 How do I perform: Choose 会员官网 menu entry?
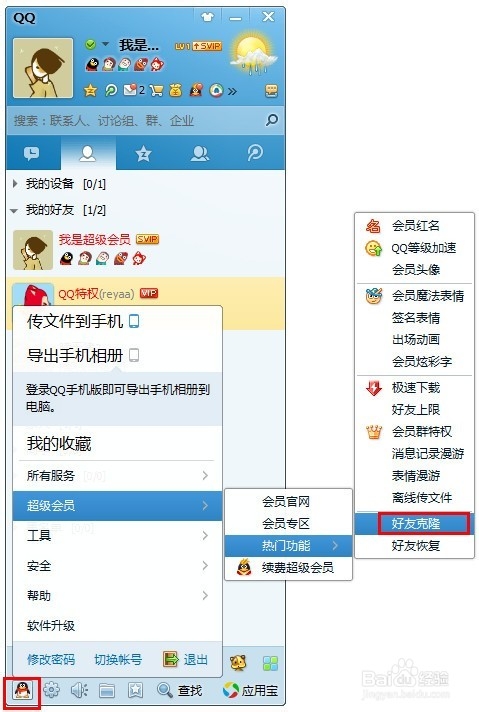288,501
